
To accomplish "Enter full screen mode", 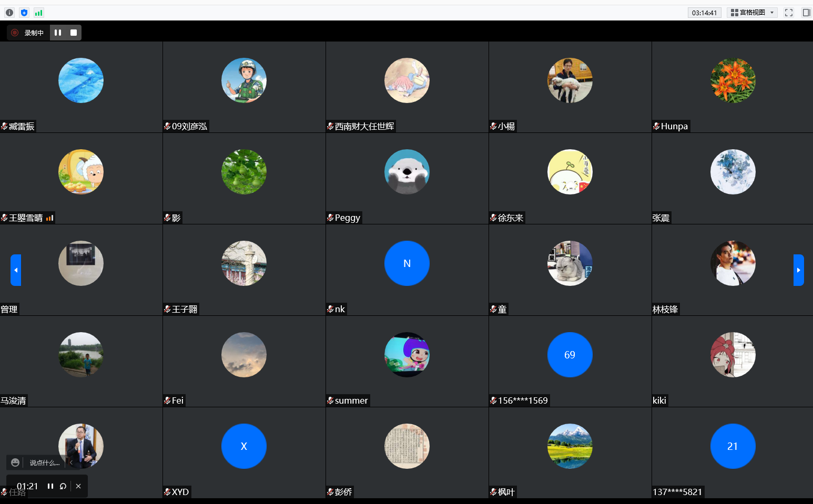I will pyautogui.click(x=788, y=13).
